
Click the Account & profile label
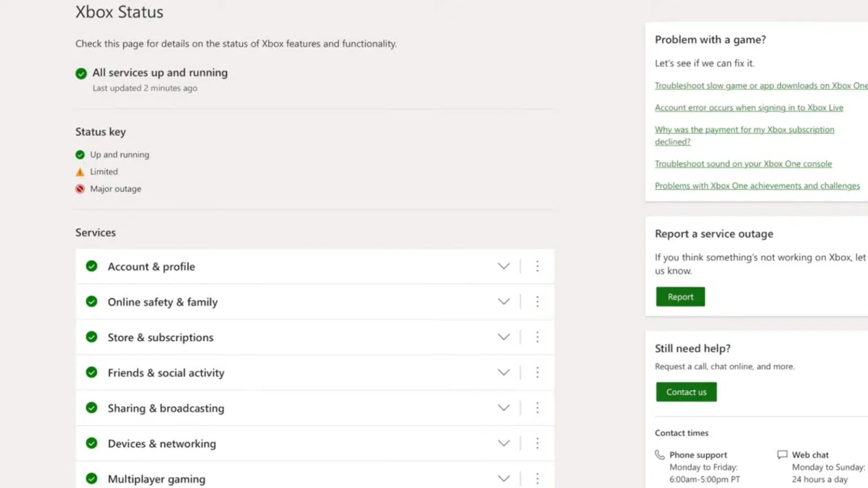pyautogui.click(x=151, y=267)
